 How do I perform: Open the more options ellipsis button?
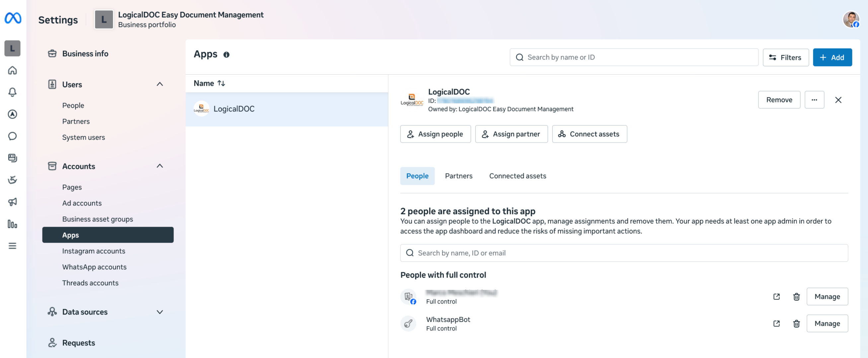[x=814, y=100]
